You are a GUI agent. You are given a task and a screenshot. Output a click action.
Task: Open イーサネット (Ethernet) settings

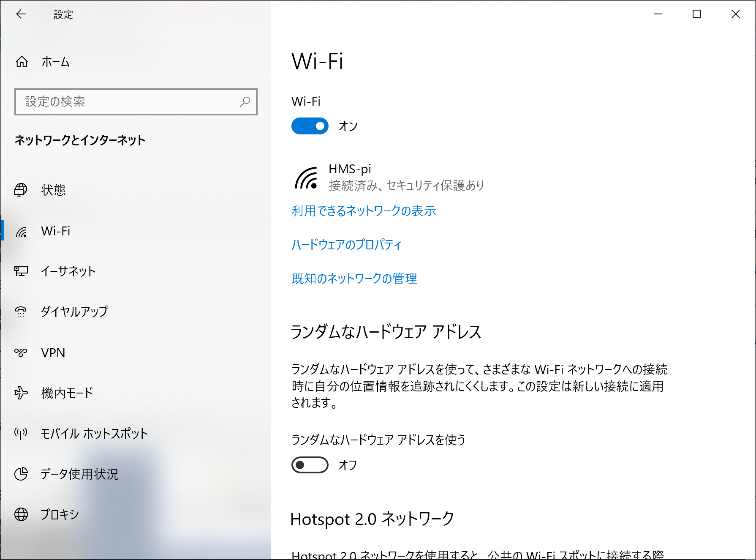pos(68,272)
